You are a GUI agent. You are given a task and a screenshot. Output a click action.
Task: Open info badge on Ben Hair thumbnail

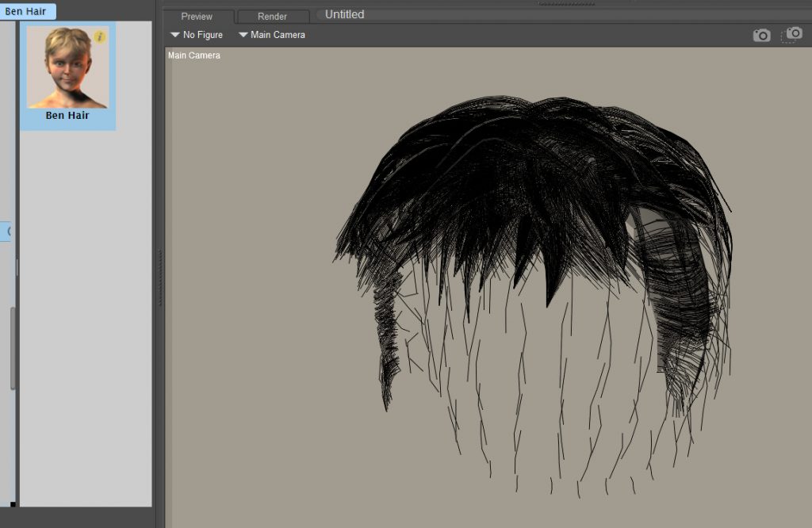99,37
